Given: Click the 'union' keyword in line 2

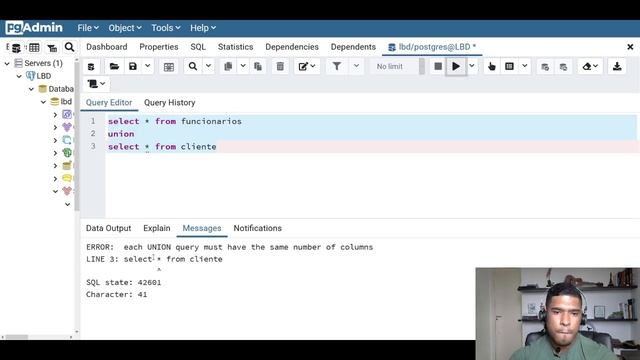Looking at the screenshot, I should pyautogui.click(x=121, y=134).
